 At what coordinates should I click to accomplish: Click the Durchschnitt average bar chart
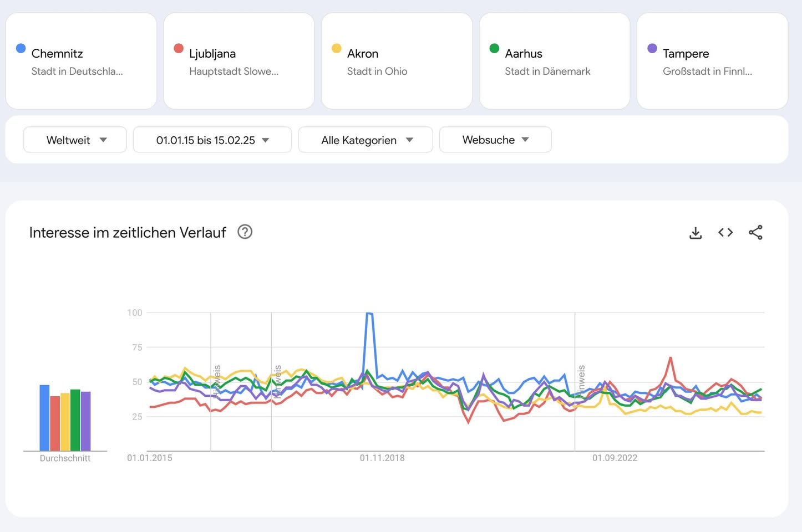(65, 417)
